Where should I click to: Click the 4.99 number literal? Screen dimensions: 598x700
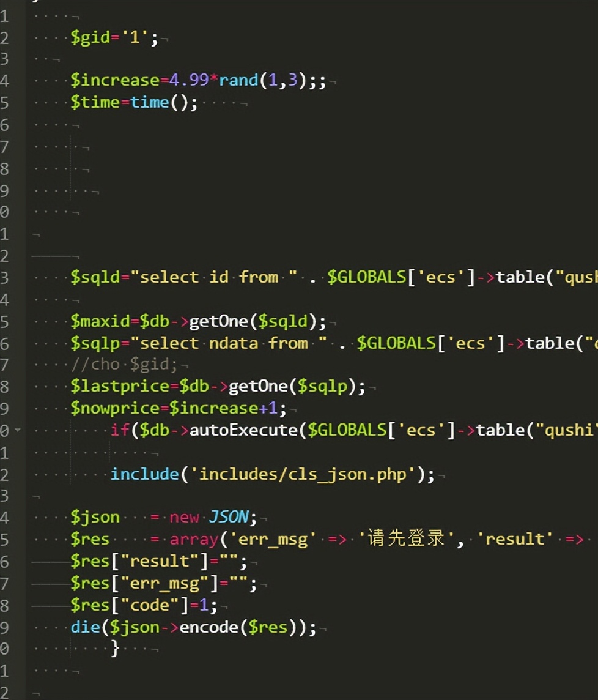[189, 80]
